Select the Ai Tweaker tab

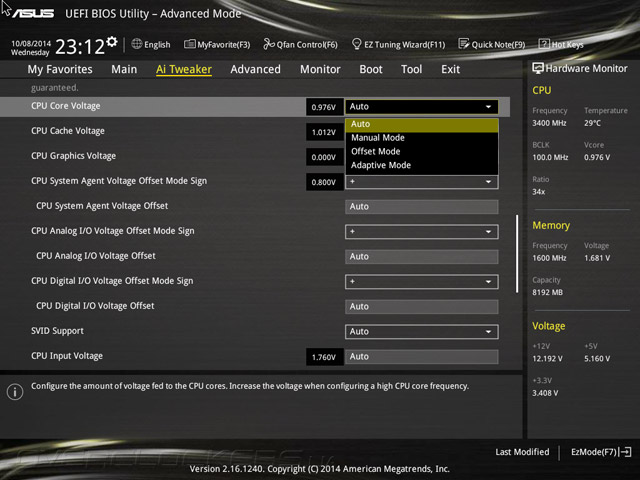[x=184, y=69]
